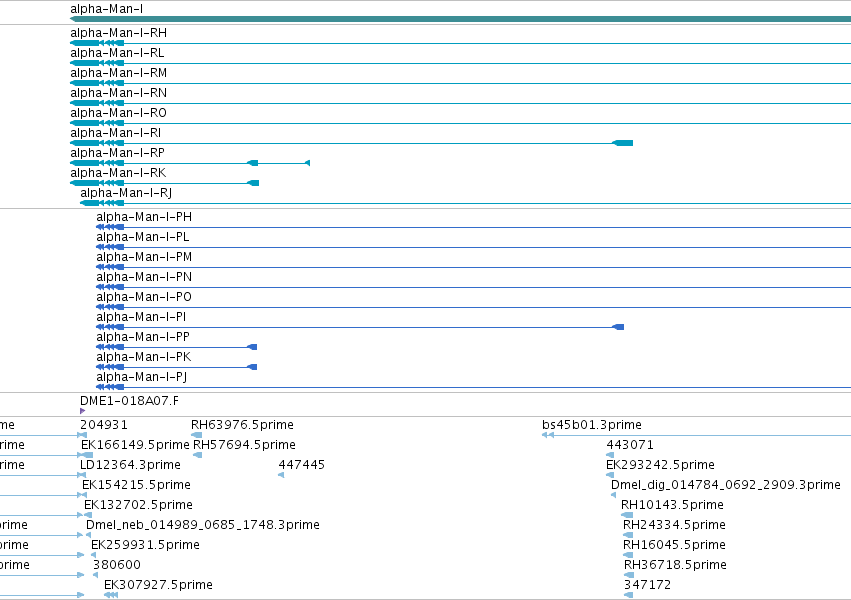Viewport: 851px width, 600px height.
Task: Select protein alpha-Man-I-PH label
Action: click(x=144, y=218)
